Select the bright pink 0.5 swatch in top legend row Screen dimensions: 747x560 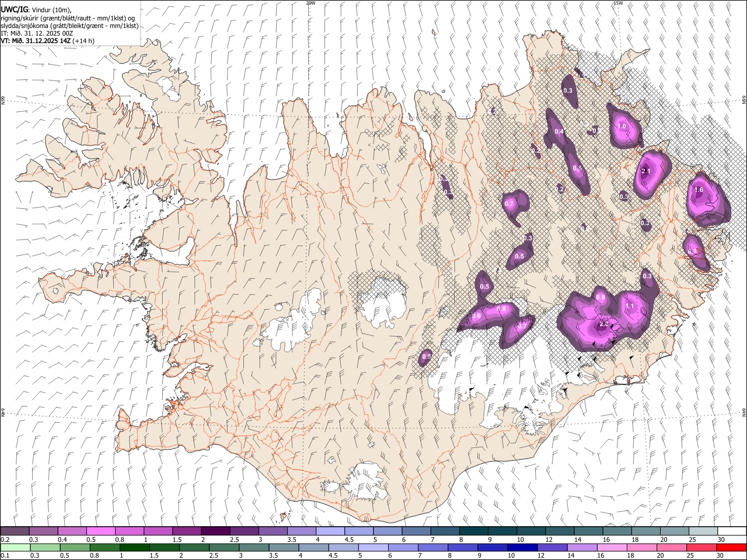point(101,531)
